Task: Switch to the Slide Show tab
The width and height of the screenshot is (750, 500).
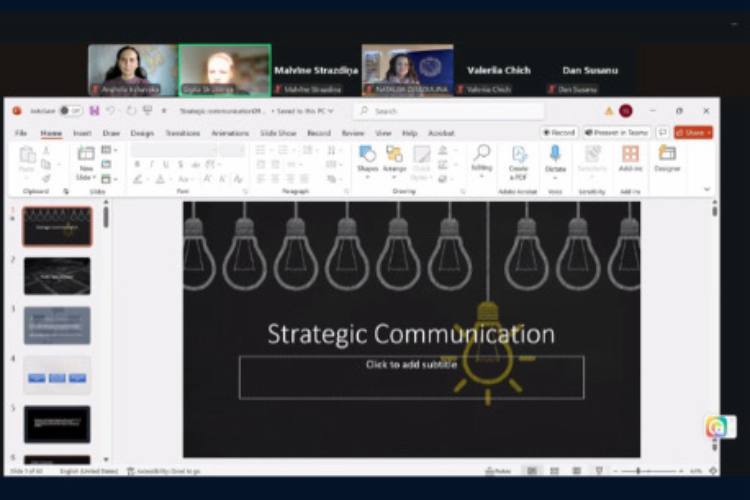Action: click(x=278, y=133)
